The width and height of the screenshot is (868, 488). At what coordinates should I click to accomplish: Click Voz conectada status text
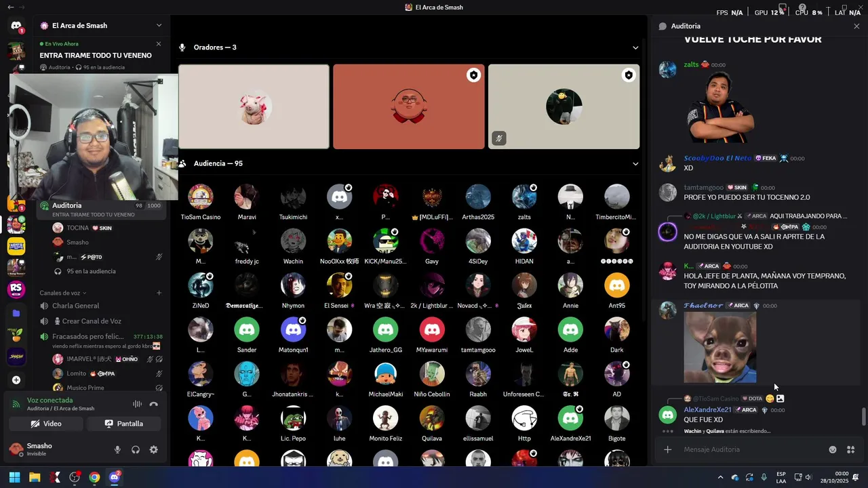[x=50, y=400]
